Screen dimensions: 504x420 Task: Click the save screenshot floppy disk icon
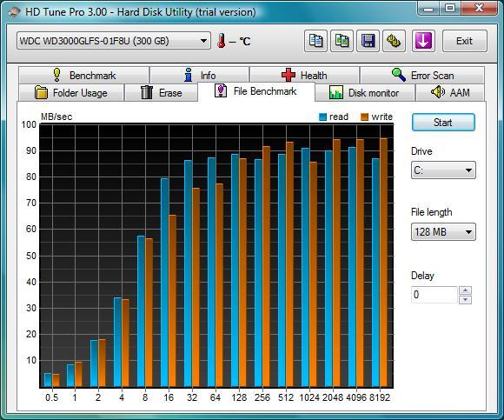pyautogui.click(x=368, y=41)
